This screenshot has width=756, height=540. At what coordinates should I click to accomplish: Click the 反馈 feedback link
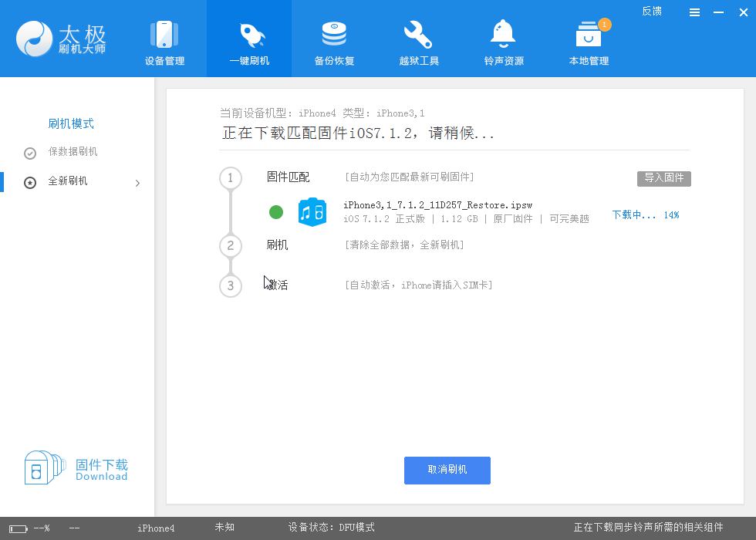click(x=652, y=12)
